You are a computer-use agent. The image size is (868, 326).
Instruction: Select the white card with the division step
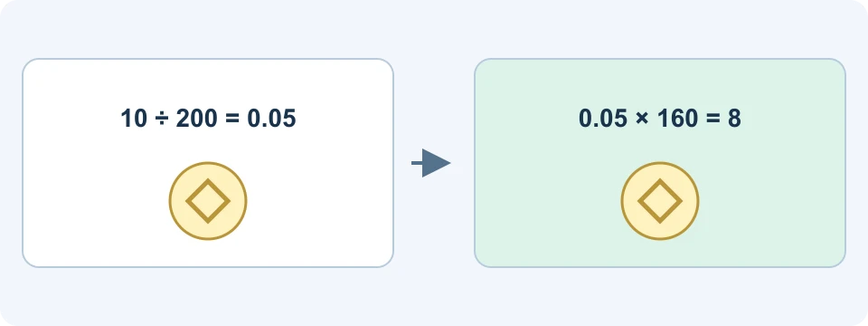208,163
